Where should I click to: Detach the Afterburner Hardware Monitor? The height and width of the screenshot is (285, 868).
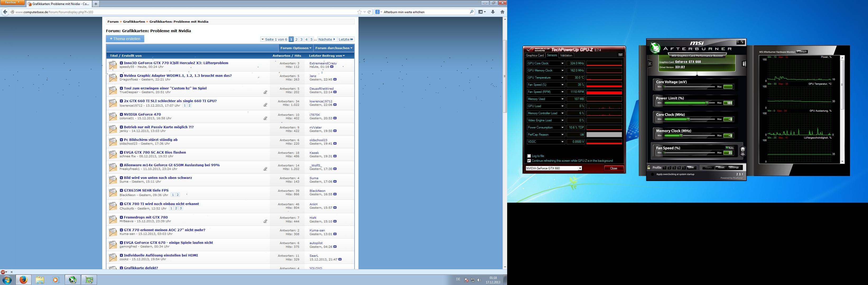coord(802,52)
